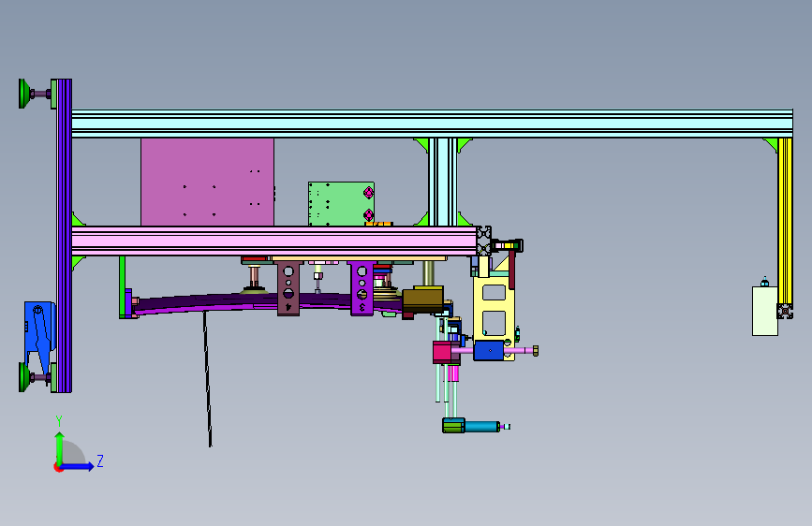
Task: Select the purple bracket labeled 3
Action: [x=362, y=288]
